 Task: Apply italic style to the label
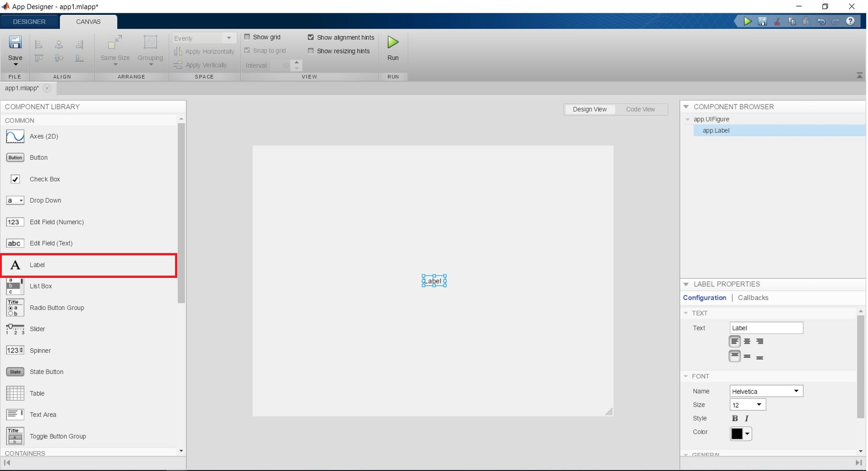(x=747, y=418)
